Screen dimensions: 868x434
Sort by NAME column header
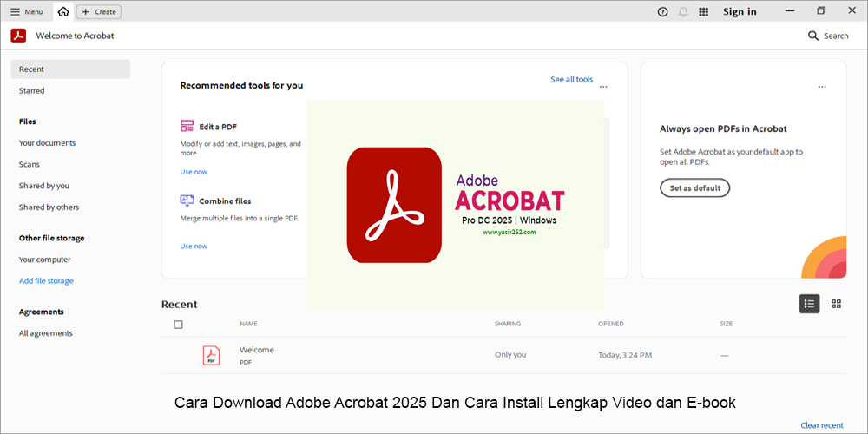click(248, 324)
